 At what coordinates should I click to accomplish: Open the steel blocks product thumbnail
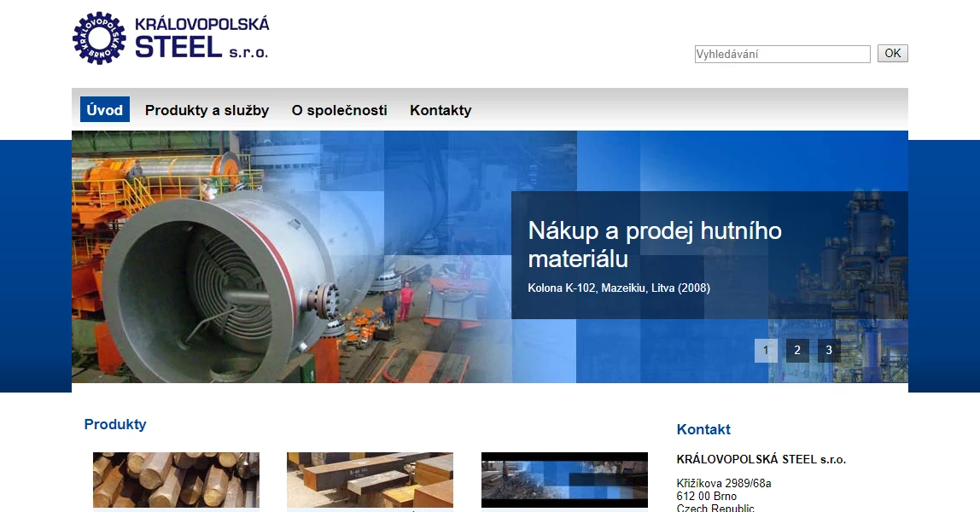coord(370,480)
